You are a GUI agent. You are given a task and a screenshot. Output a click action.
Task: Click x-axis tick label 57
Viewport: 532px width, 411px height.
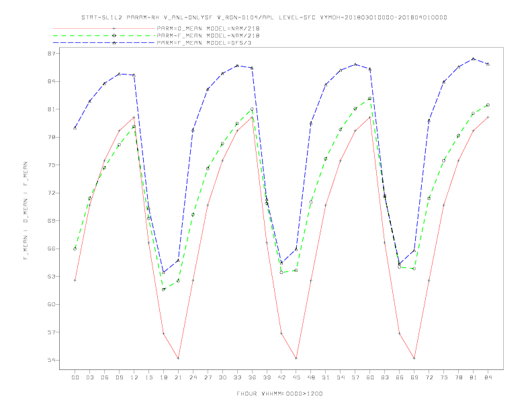coord(355,377)
